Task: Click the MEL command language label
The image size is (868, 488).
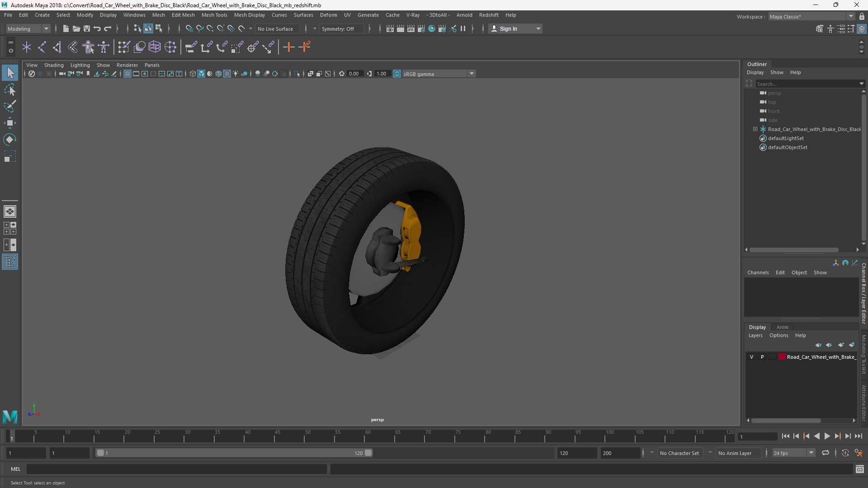Action: pyautogui.click(x=16, y=469)
